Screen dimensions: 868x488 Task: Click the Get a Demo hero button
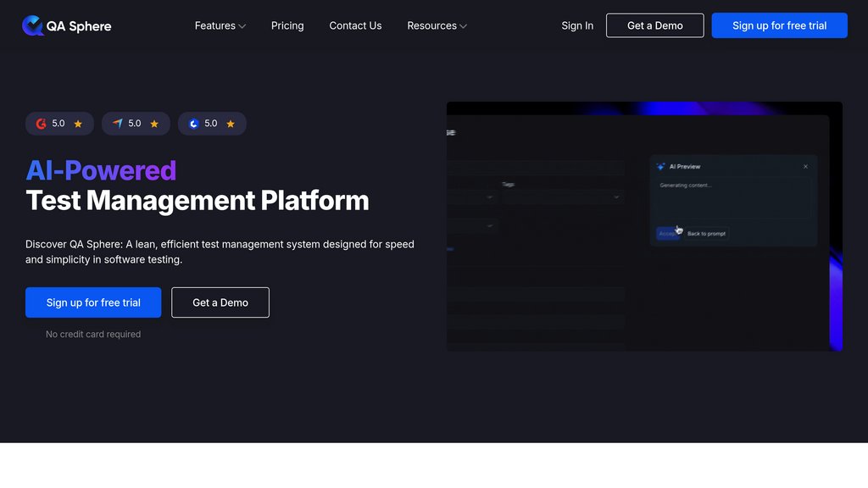pyautogui.click(x=220, y=302)
